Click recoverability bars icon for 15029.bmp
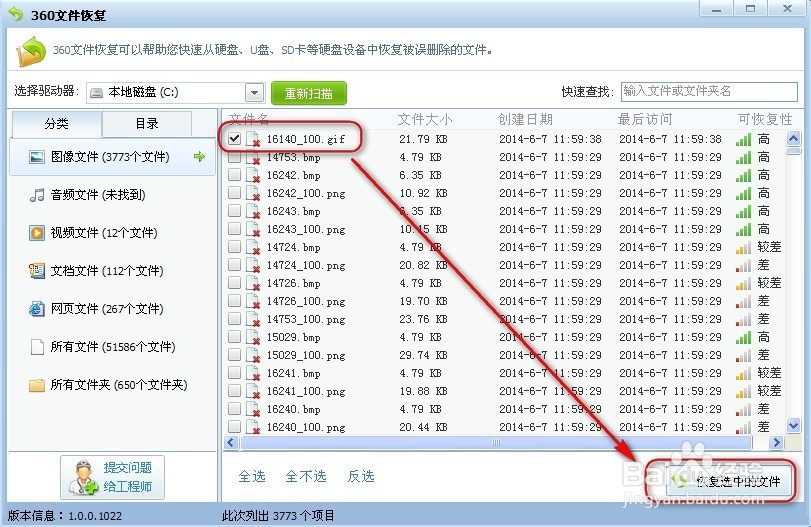Viewport: 811px width, 527px height. (743, 338)
